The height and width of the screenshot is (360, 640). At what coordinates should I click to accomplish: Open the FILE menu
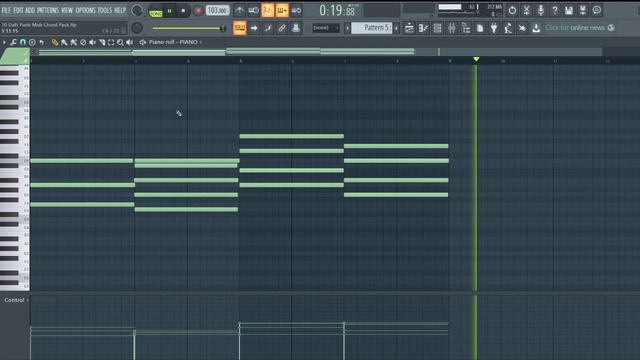click(x=6, y=10)
